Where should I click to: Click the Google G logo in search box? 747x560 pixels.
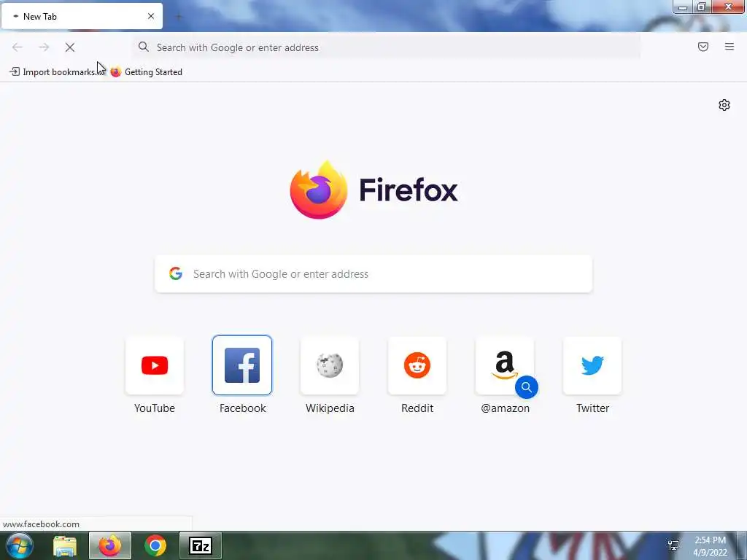(x=176, y=273)
